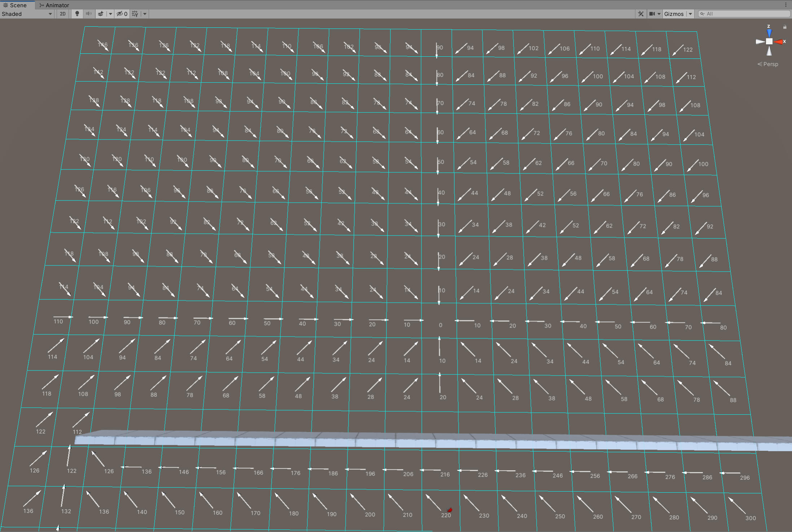Toggle the view rotation lock padlock icon
The height and width of the screenshot is (532, 792).
point(785,27)
